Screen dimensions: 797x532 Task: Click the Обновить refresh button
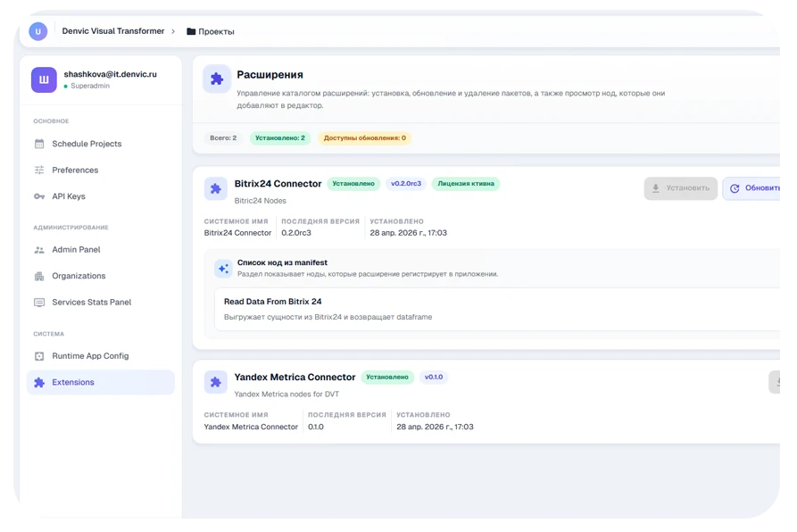click(752, 188)
